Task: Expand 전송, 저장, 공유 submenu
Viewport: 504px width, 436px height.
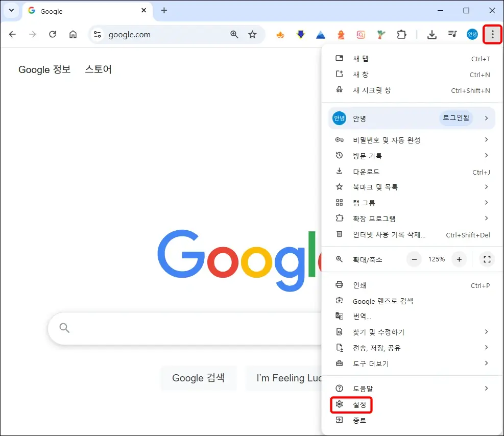Action: [x=413, y=348]
